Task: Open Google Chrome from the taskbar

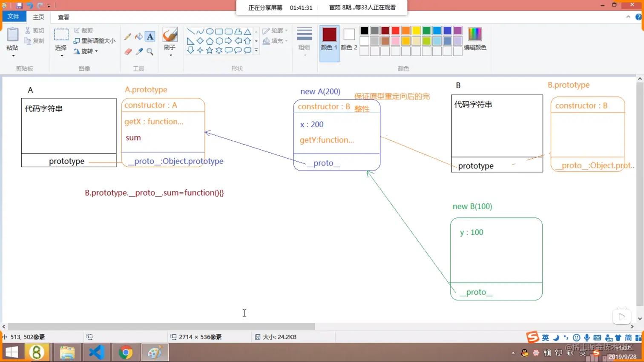Action: 125,352
